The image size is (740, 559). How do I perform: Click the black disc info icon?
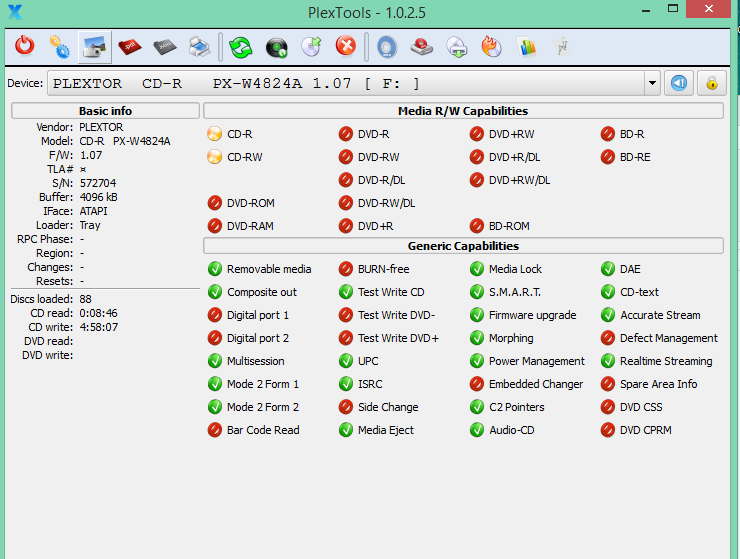point(276,47)
